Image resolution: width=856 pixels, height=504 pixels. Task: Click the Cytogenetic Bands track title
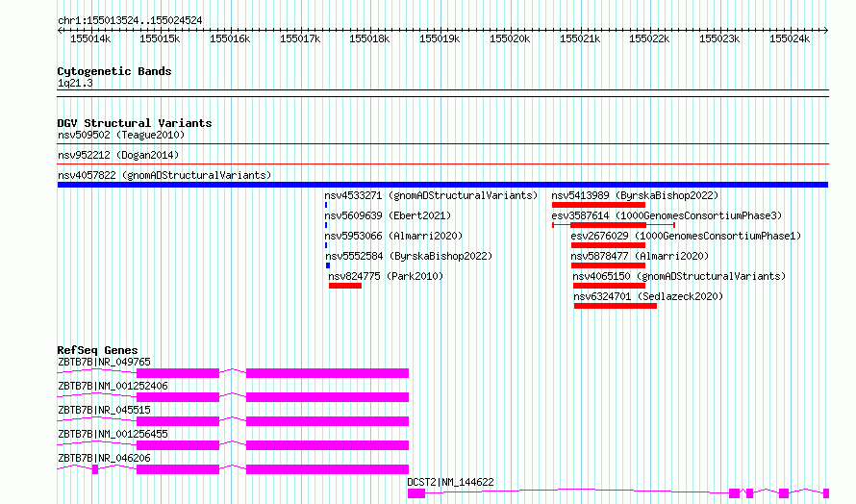point(114,71)
